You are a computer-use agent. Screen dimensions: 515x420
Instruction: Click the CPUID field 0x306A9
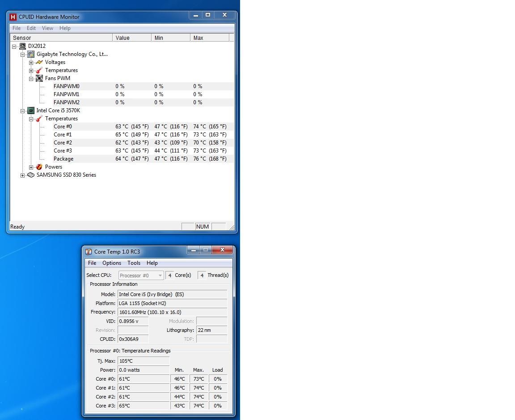(x=133, y=339)
